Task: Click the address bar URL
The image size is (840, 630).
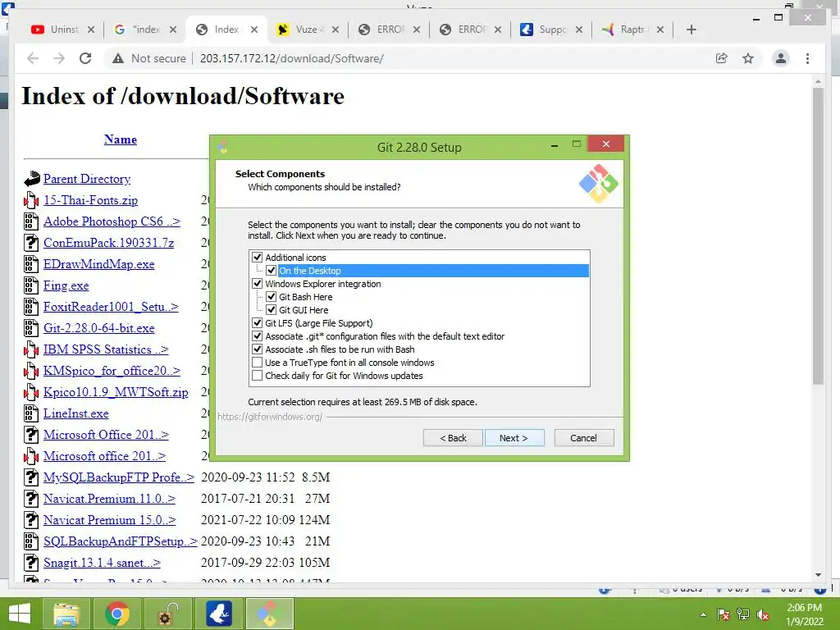Action: (x=291, y=58)
